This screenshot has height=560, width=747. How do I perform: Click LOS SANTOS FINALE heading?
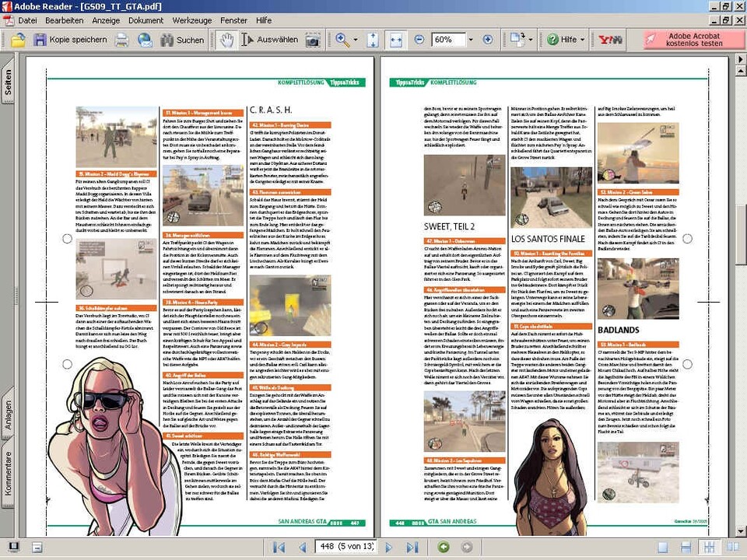(548, 239)
